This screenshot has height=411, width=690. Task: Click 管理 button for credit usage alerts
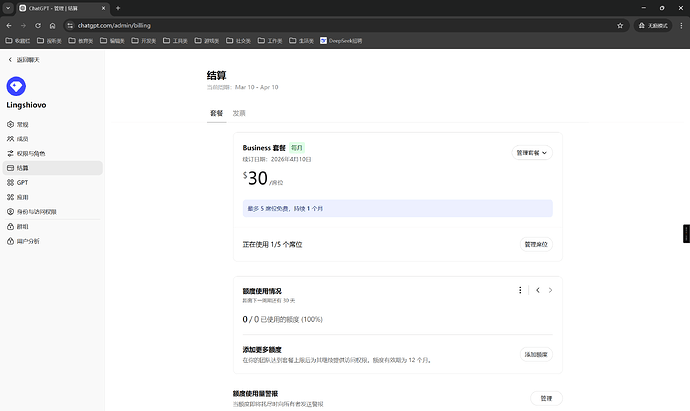pyautogui.click(x=546, y=398)
